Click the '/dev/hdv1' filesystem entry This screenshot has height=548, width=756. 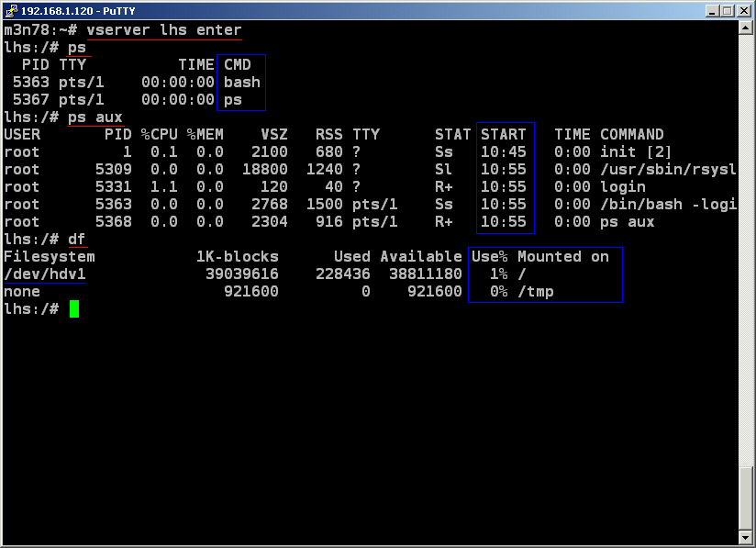45,274
